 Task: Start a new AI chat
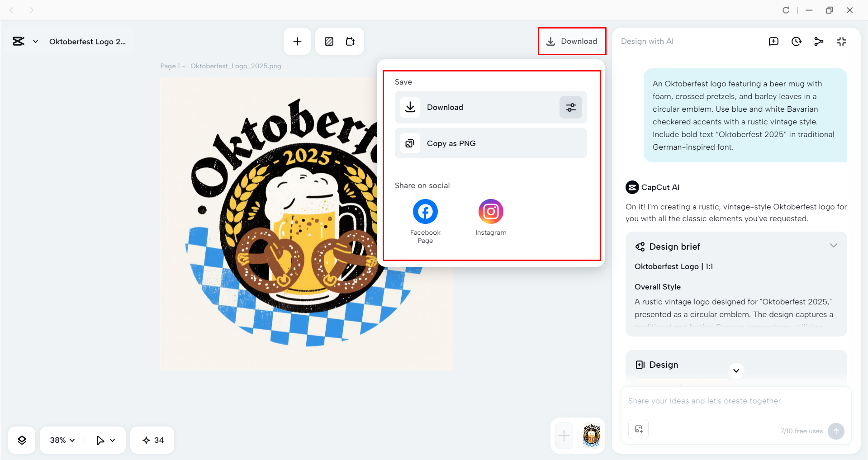point(773,42)
